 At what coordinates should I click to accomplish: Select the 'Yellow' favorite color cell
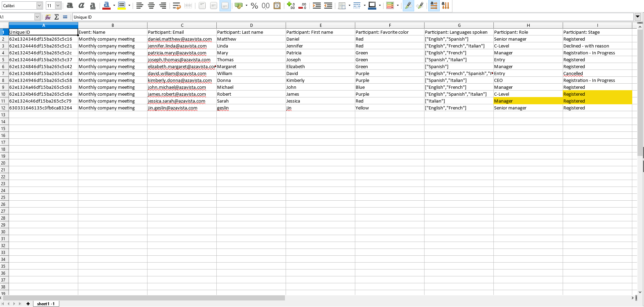(390, 108)
